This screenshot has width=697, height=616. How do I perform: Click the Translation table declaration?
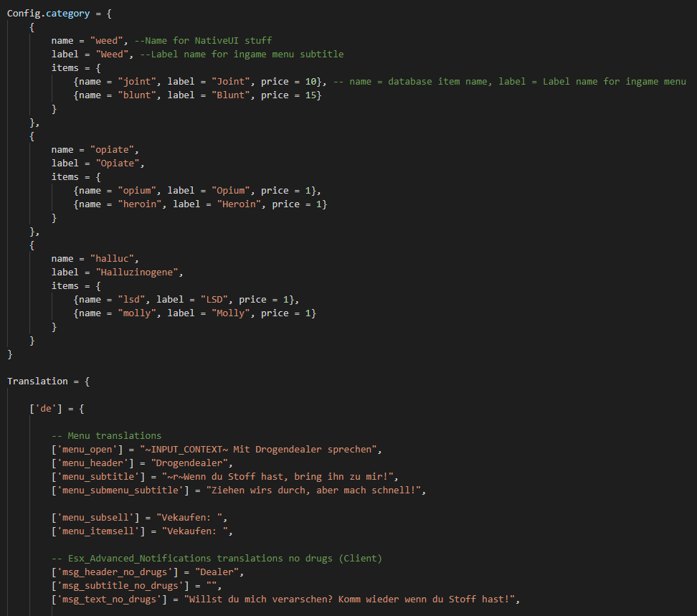[x=48, y=382]
